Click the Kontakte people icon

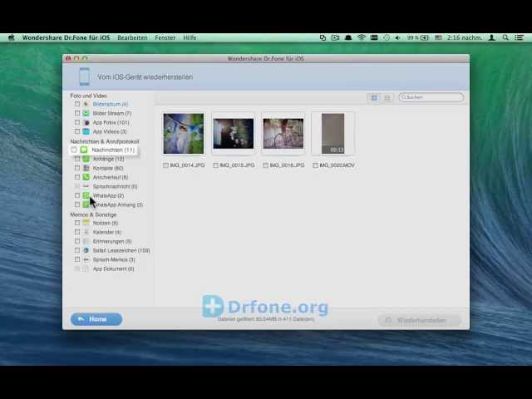[x=86, y=168]
